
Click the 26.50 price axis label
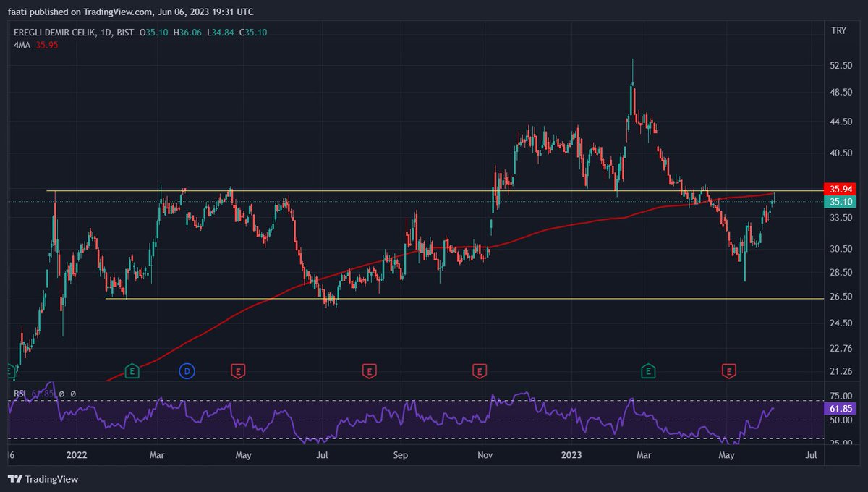coord(841,297)
